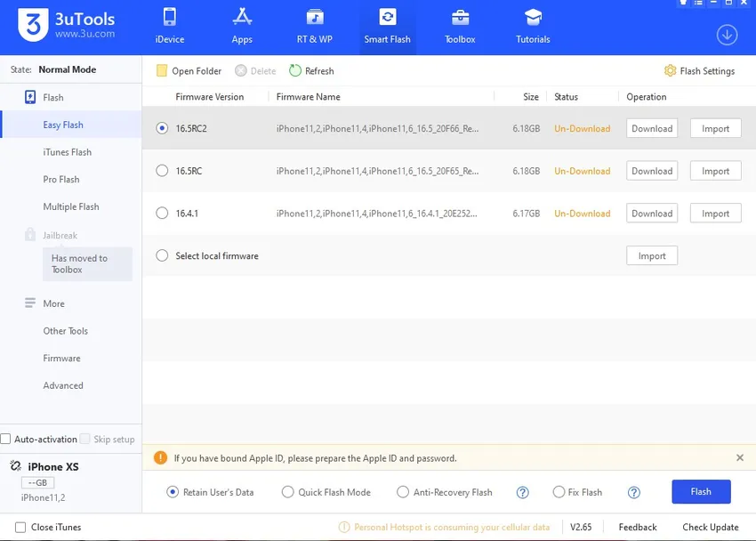Image resolution: width=756 pixels, height=541 pixels.
Task: Click the download manager arrow icon
Action: 727,35
